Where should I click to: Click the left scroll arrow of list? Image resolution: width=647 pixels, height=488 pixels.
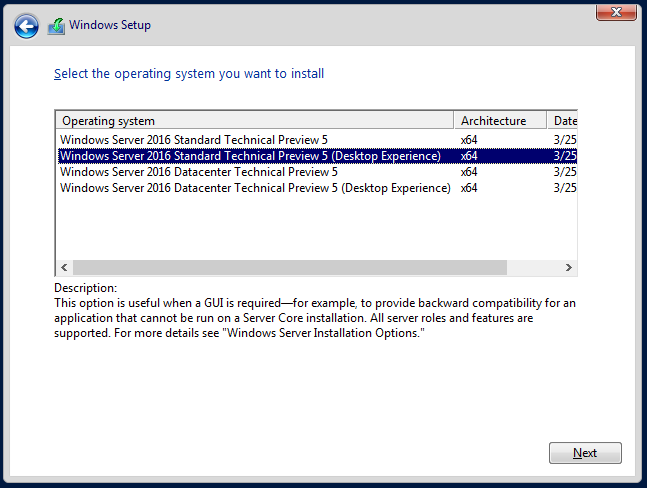[64, 267]
